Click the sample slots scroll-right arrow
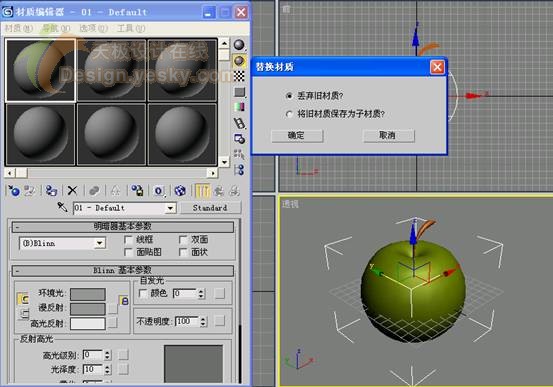 tap(212, 173)
